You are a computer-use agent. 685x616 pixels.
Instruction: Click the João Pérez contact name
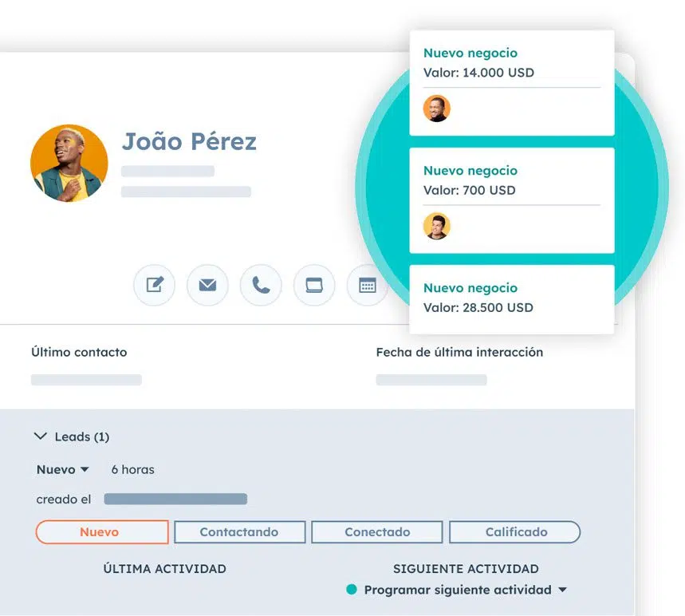[189, 142]
